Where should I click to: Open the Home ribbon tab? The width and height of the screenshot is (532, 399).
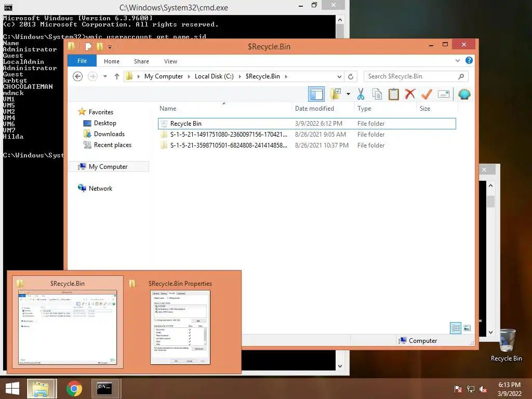tap(112, 61)
